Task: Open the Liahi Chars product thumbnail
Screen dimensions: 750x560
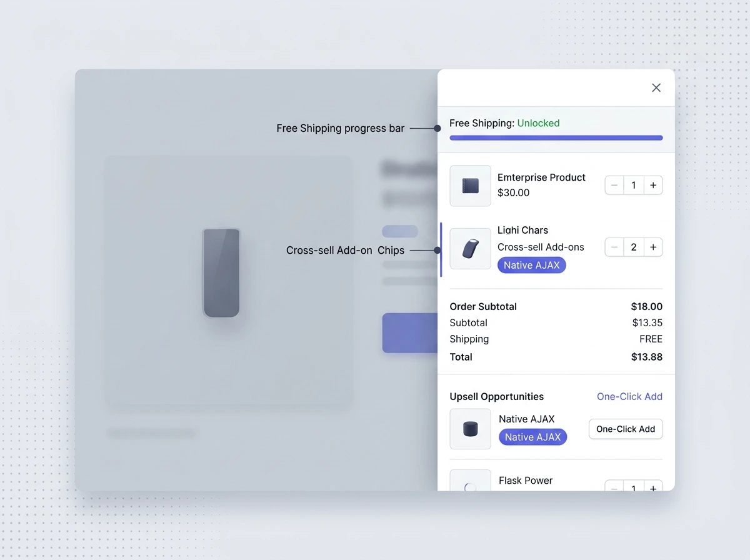Action: [x=470, y=248]
